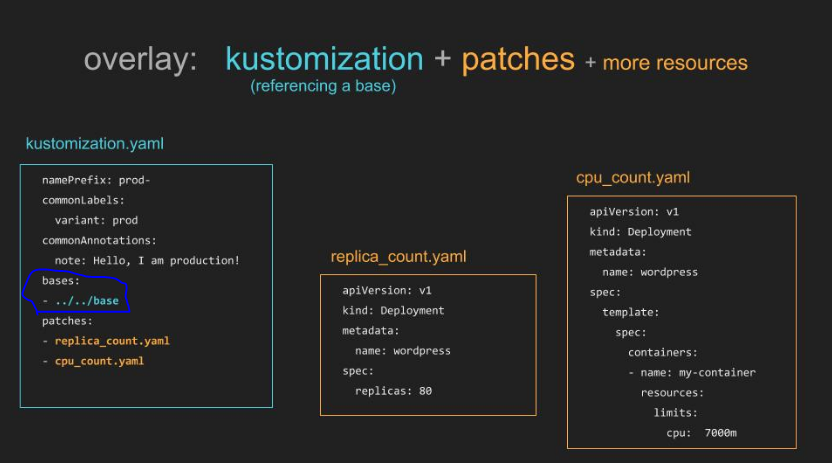
Task: Click the '- cpu_count.yaml' patch entry
Action: tap(93, 361)
